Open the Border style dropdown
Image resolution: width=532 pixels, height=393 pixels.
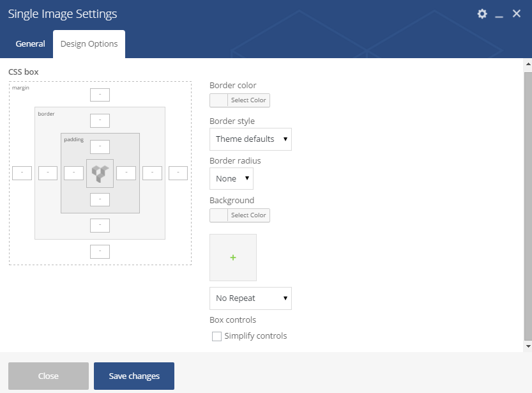click(251, 139)
